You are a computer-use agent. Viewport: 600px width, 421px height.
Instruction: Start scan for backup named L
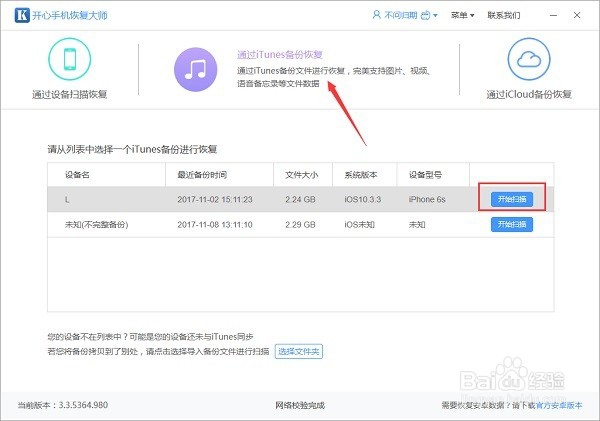(x=512, y=199)
